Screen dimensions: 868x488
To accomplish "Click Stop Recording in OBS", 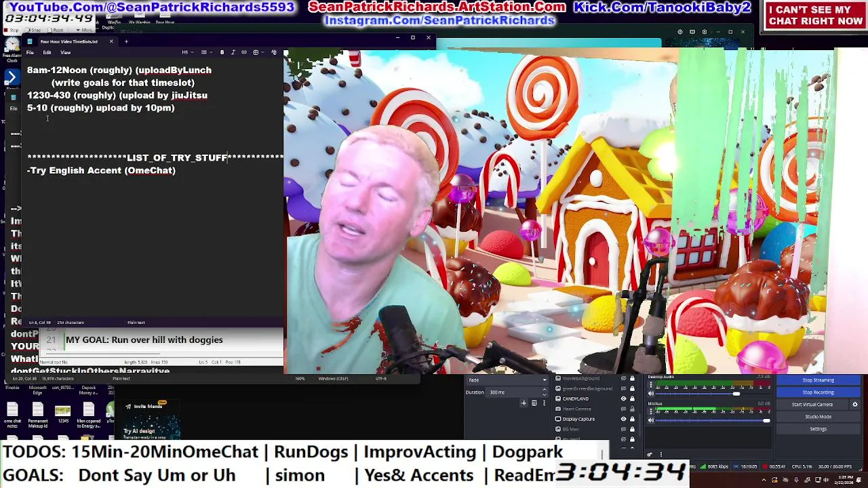I will click(818, 392).
